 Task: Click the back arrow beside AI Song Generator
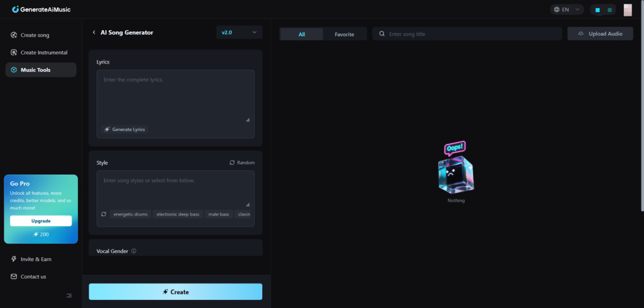[x=94, y=32]
